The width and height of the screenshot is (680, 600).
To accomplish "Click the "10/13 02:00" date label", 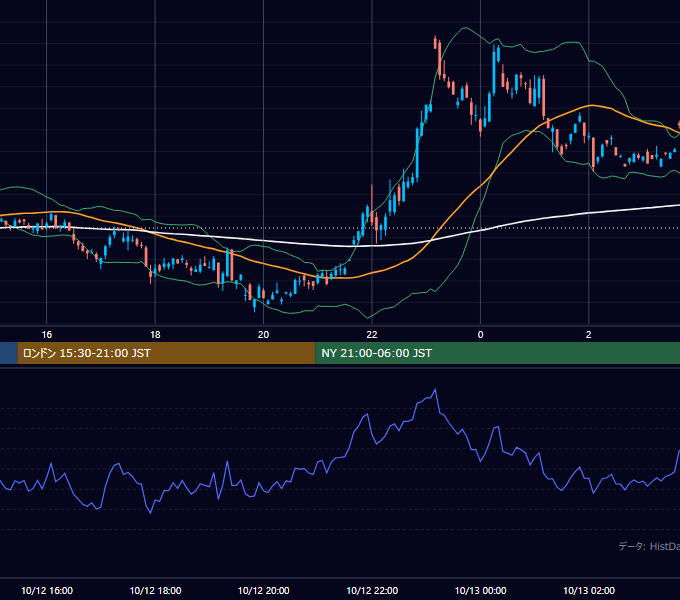I will point(589,590).
